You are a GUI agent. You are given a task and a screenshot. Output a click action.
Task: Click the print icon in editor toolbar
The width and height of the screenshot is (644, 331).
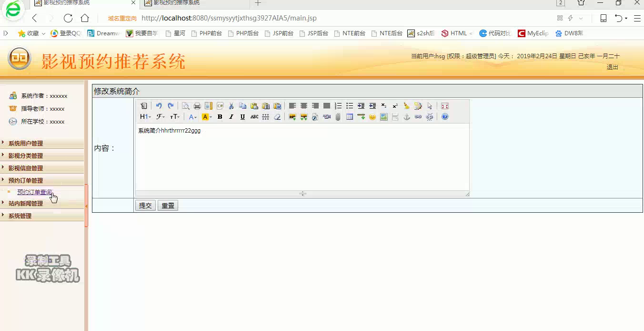[197, 106]
